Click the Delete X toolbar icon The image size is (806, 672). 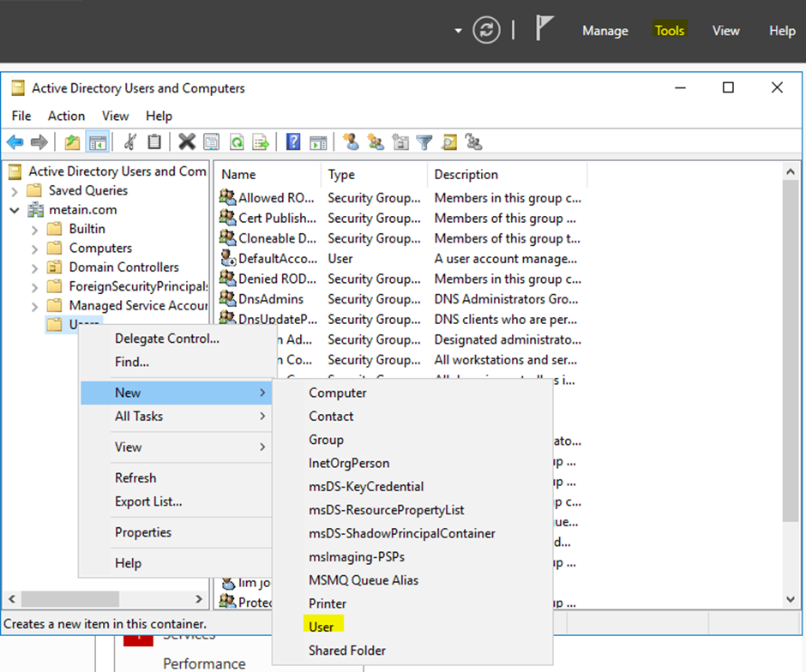(187, 141)
